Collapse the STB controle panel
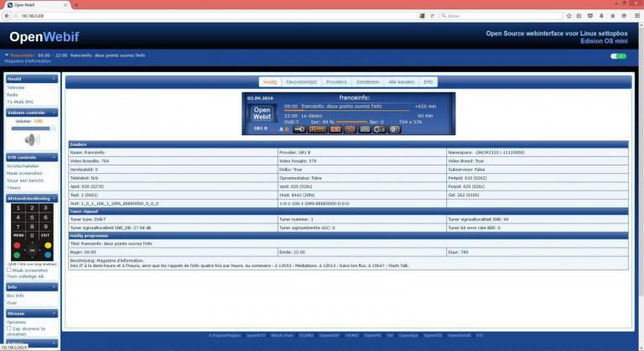The image size is (644, 351). (55, 157)
